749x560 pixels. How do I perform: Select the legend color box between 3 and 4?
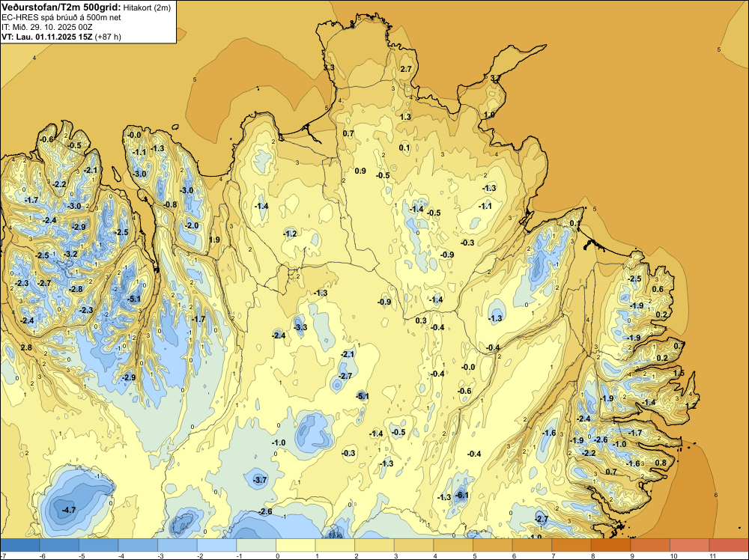pos(413,545)
